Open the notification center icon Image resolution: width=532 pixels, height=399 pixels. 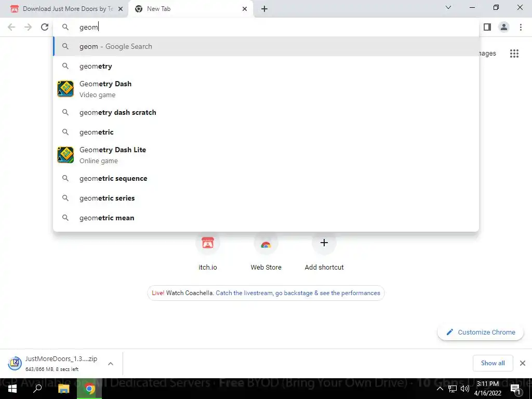pyautogui.click(x=515, y=389)
